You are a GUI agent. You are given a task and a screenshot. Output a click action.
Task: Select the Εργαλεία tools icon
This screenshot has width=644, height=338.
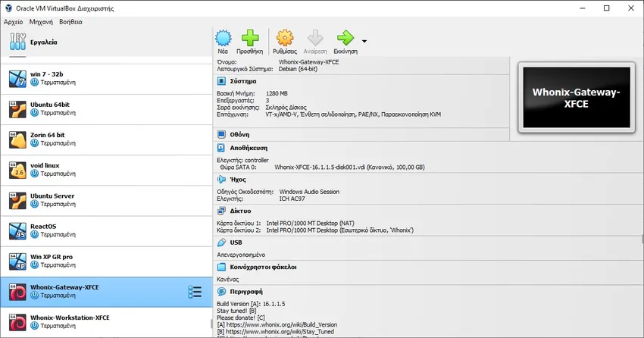17,42
